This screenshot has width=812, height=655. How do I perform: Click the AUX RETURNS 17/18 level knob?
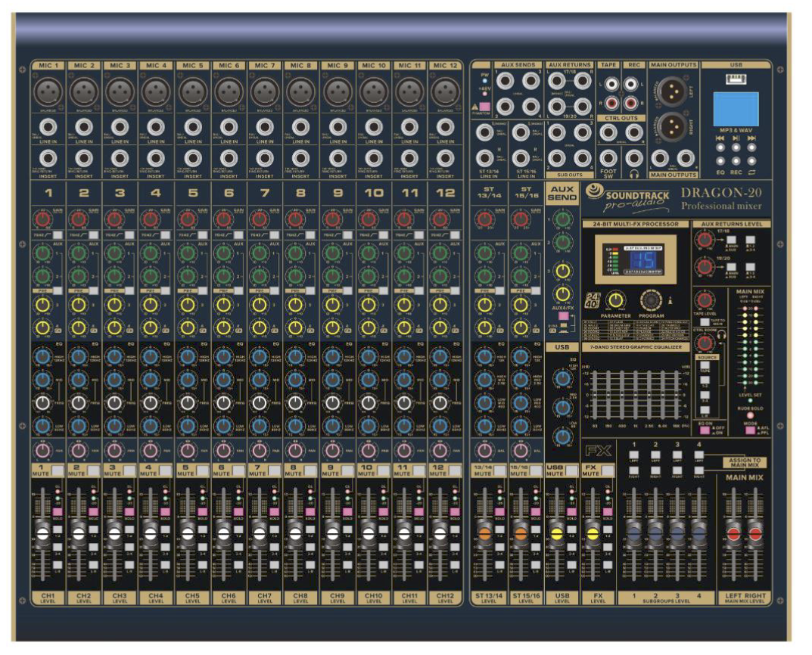coord(704,240)
